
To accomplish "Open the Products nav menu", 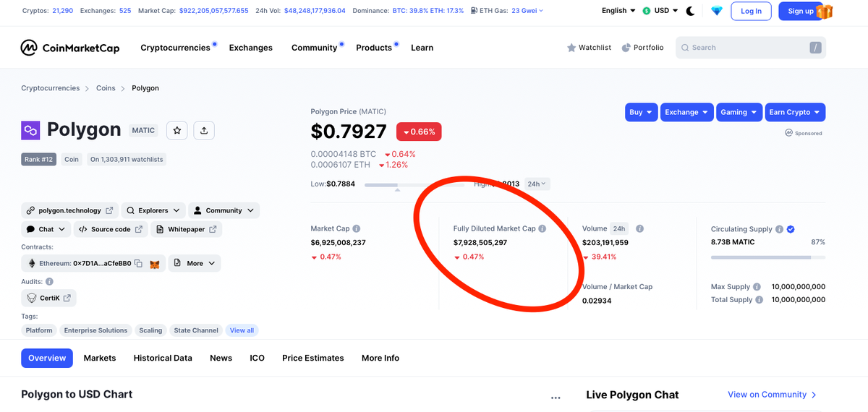I will [x=374, y=48].
